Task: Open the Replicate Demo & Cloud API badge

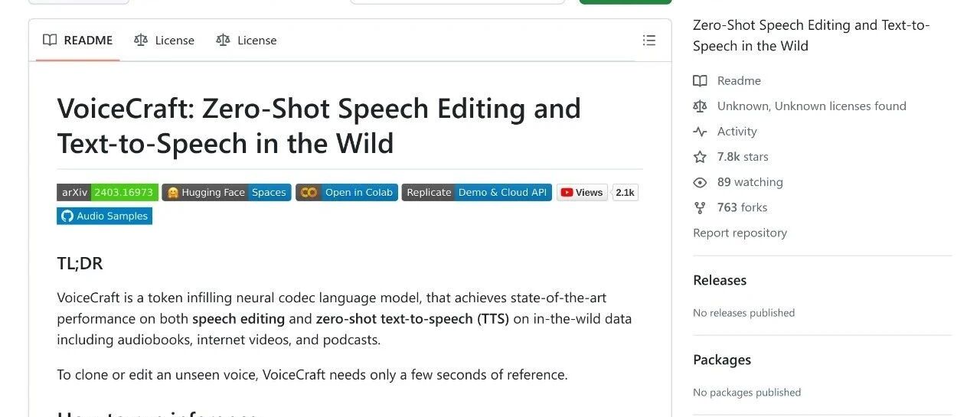Action: tap(477, 193)
